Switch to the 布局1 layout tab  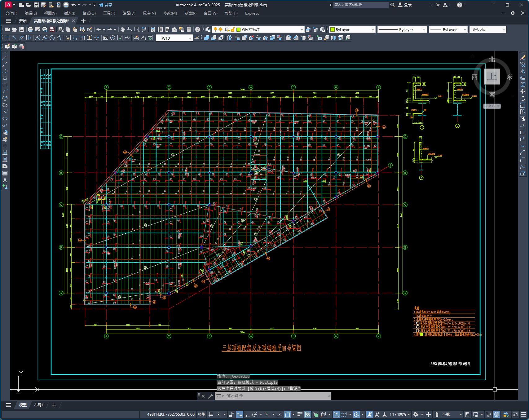39,405
